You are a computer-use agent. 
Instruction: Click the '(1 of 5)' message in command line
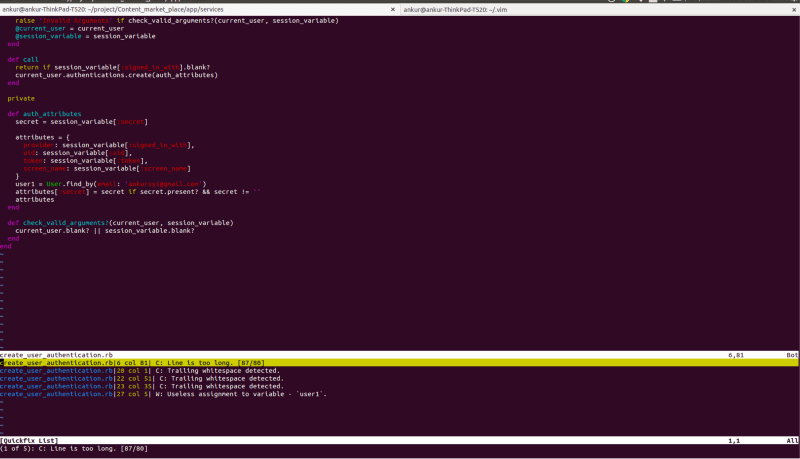click(x=74, y=448)
